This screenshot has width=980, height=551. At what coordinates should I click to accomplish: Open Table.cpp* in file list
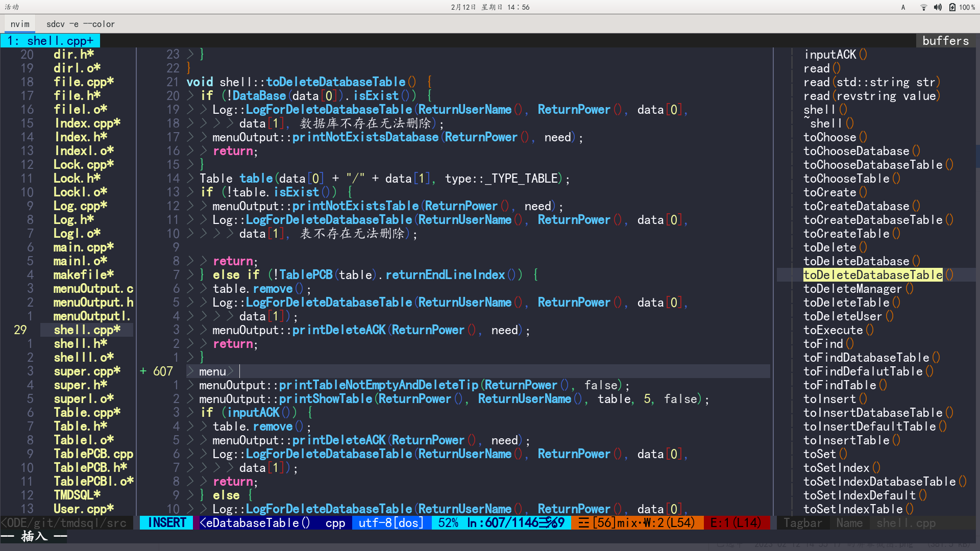click(x=87, y=413)
